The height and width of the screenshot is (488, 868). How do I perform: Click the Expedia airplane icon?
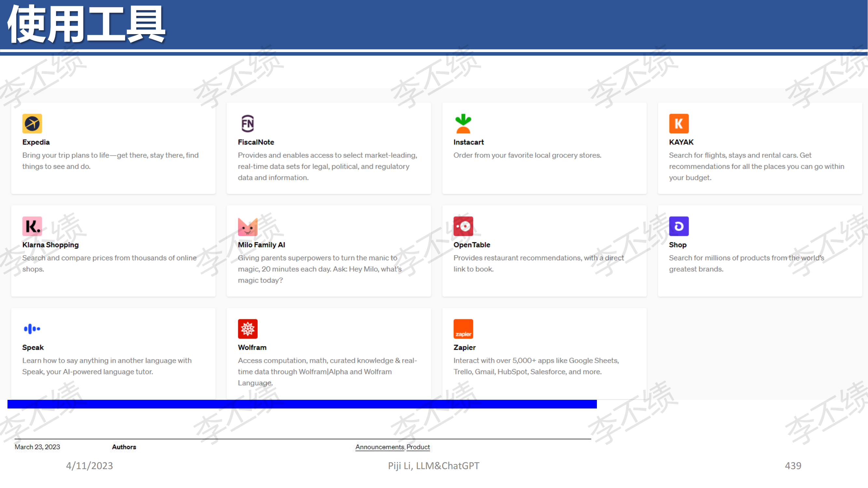pos(32,123)
